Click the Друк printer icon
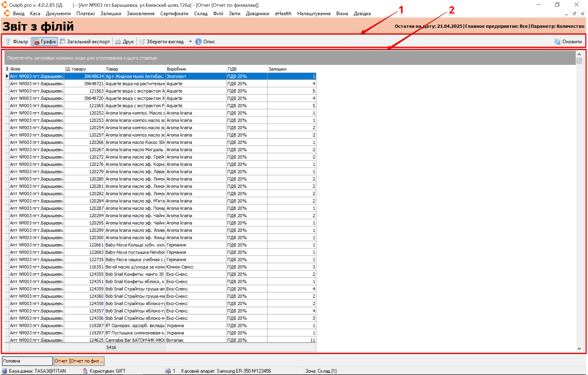This screenshot has width=588, height=375. 118,42
